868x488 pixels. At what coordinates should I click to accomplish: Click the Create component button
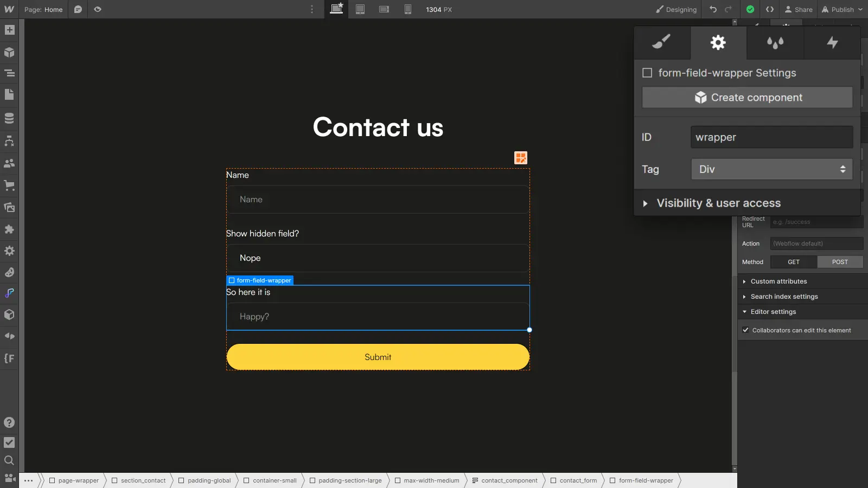click(x=747, y=97)
